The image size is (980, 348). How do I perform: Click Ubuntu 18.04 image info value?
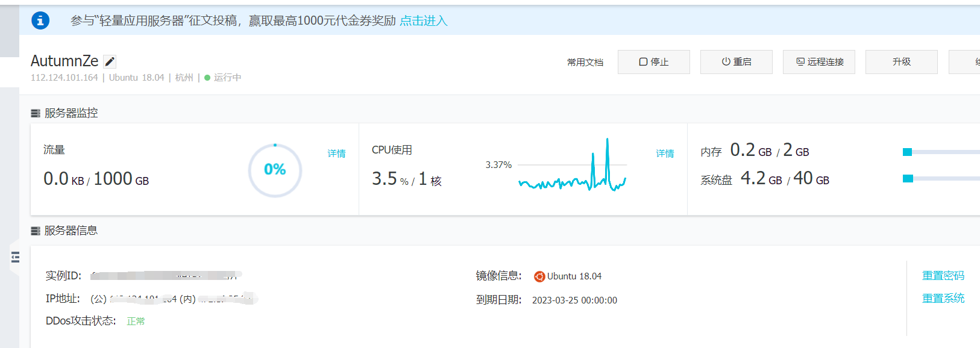pos(574,276)
